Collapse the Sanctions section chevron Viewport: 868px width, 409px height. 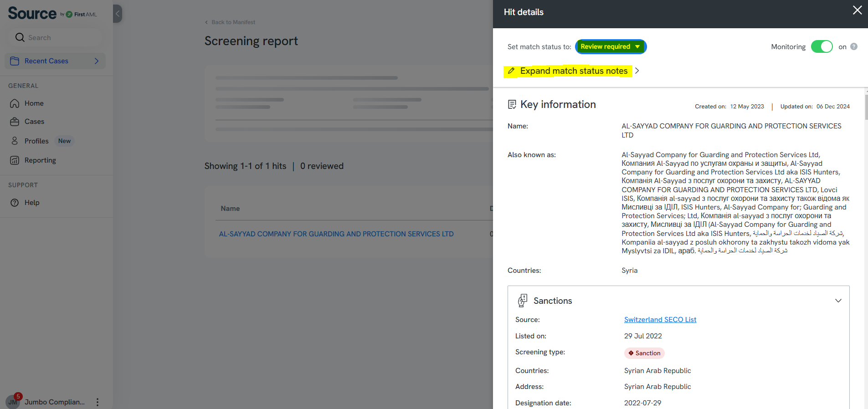(x=838, y=301)
